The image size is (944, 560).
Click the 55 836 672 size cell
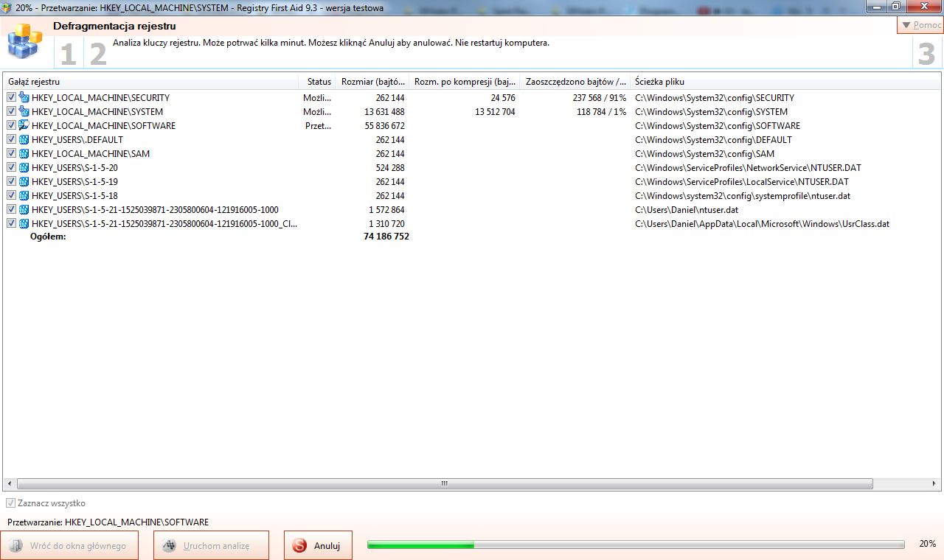coord(384,125)
